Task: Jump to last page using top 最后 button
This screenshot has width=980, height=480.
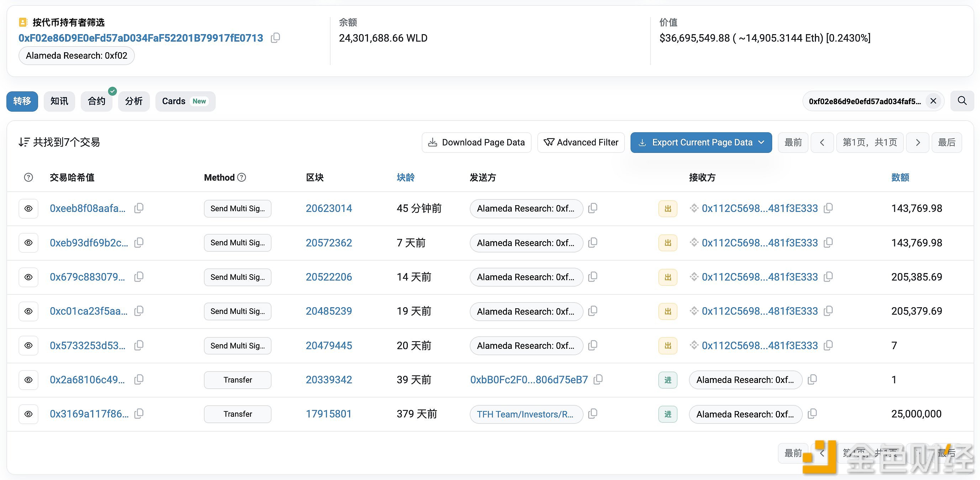Action: (x=947, y=143)
